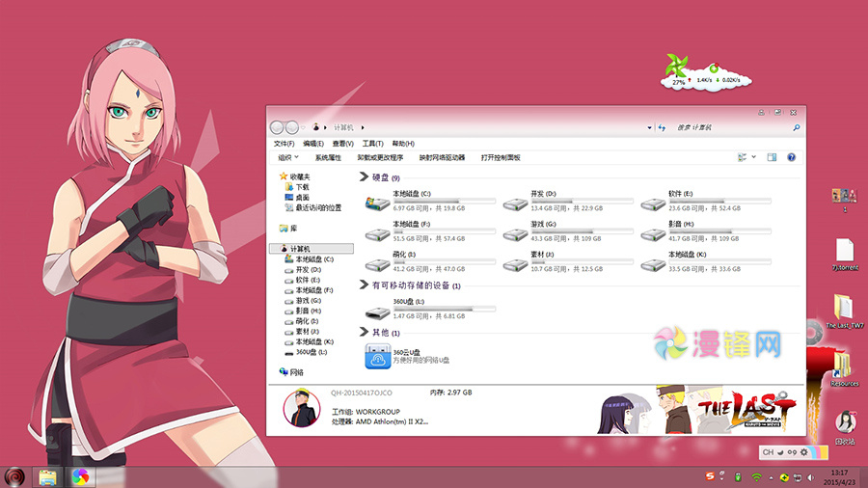This screenshot has width=868, height=488.
Task: Click 卸载或更改程序 toolbar button
Action: click(x=380, y=158)
